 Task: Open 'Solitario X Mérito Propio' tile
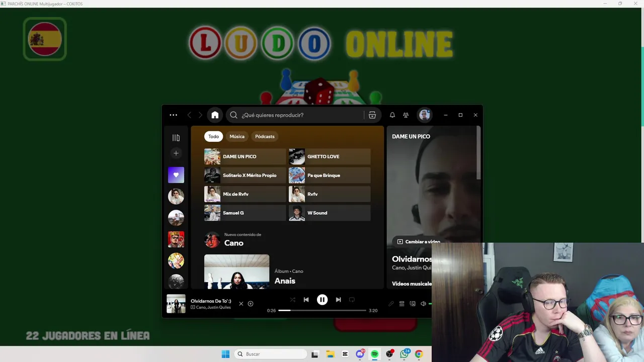[x=245, y=175]
